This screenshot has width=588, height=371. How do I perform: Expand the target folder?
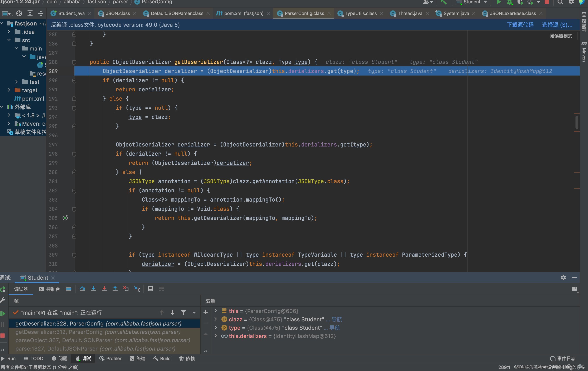tap(9, 90)
